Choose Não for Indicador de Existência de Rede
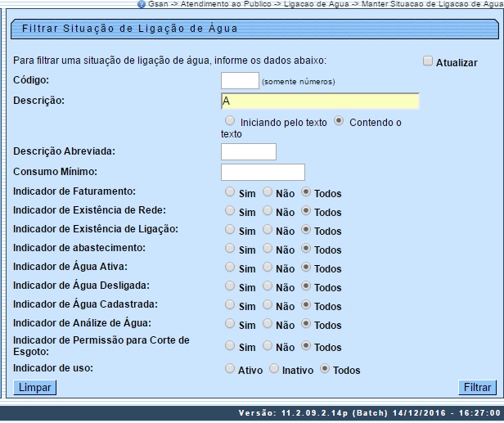This screenshot has width=504, height=423. point(268,211)
